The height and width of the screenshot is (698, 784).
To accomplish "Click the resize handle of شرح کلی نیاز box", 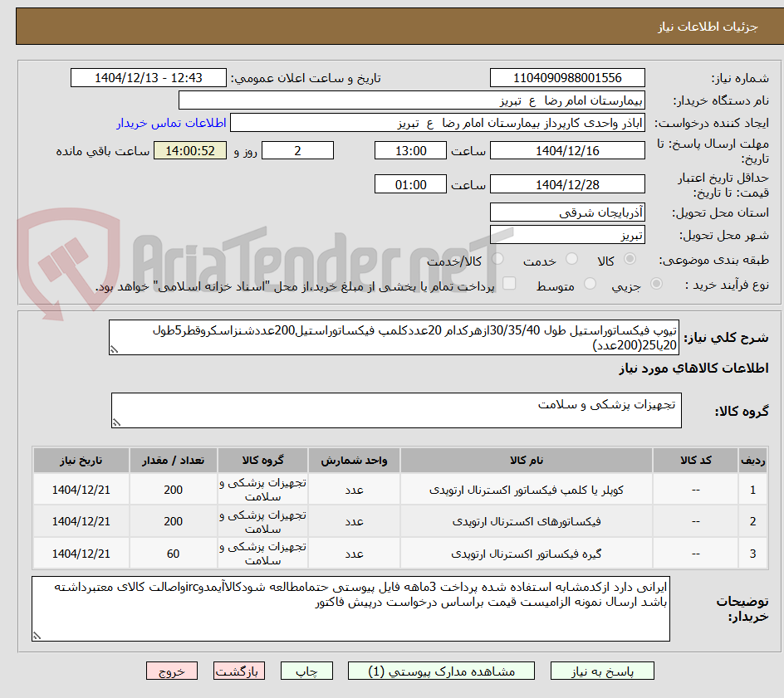I will coord(114,349).
